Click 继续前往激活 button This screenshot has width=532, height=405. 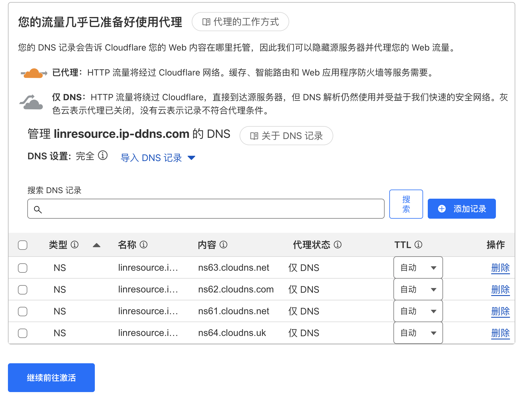pos(51,378)
